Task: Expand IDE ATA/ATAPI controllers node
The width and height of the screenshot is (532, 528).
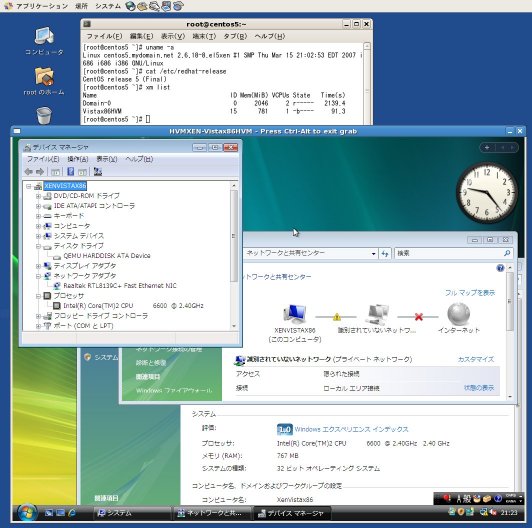Action: [x=38, y=206]
